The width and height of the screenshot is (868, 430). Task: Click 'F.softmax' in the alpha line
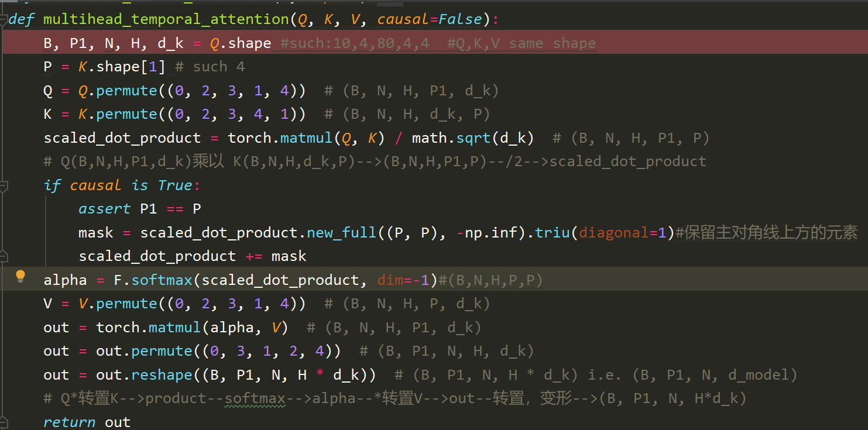(153, 280)
